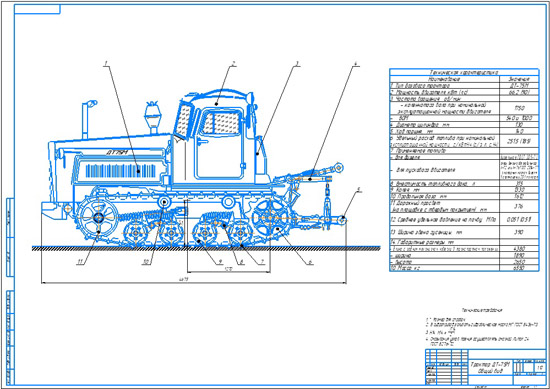Click the rear drive sprocket center
This screenshot has width=550, height=389.
pyautogui.click(x=269, y=218)
